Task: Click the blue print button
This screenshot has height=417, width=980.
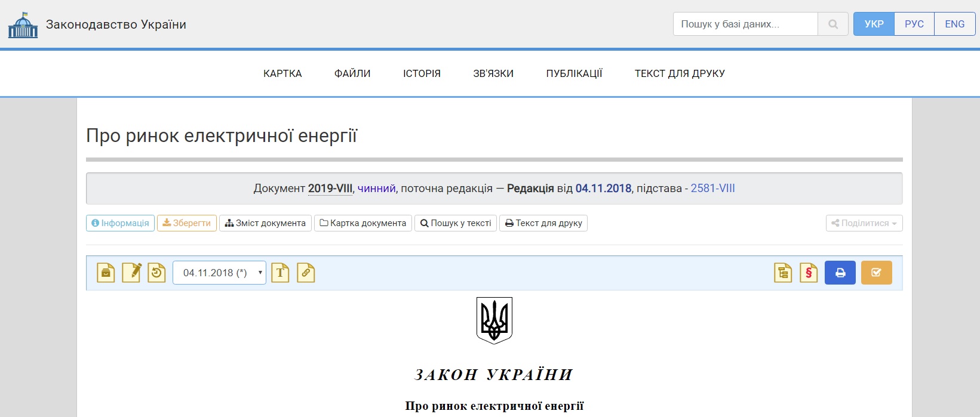Action: click(840, 273)
